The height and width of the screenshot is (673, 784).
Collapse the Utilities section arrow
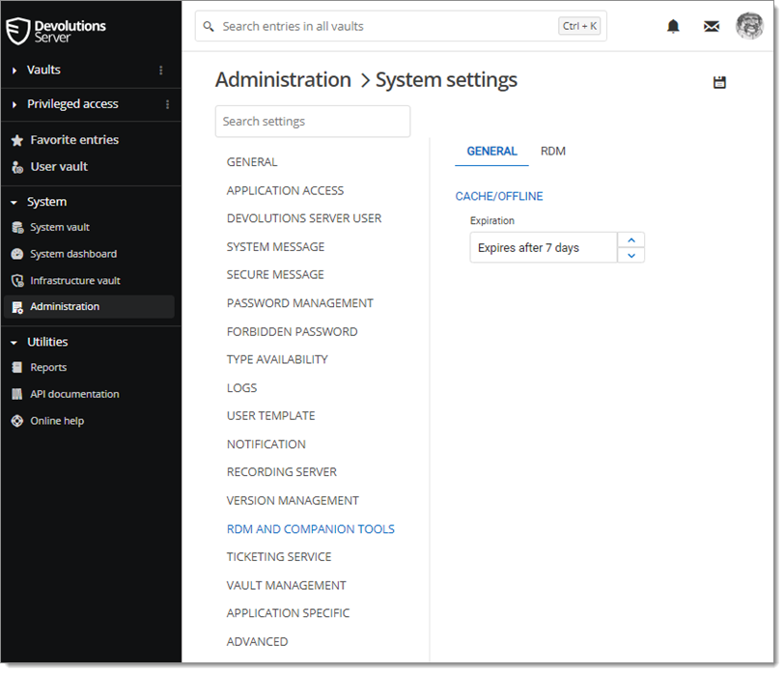14,343
